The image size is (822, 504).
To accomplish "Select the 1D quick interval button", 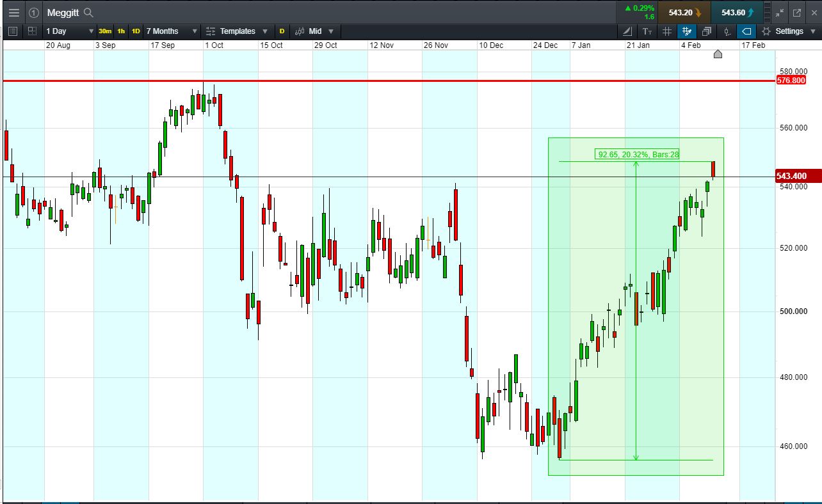I will pyautogui.click(x=136, y=31).
